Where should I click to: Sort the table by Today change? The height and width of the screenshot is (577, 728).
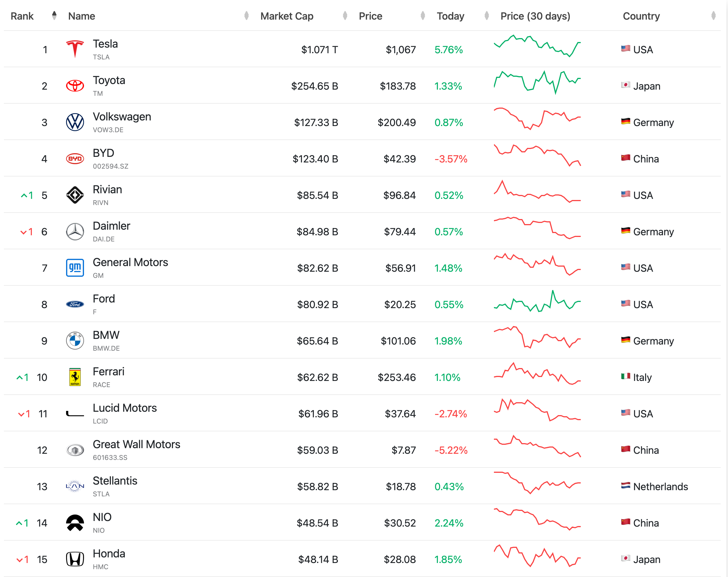487,15
